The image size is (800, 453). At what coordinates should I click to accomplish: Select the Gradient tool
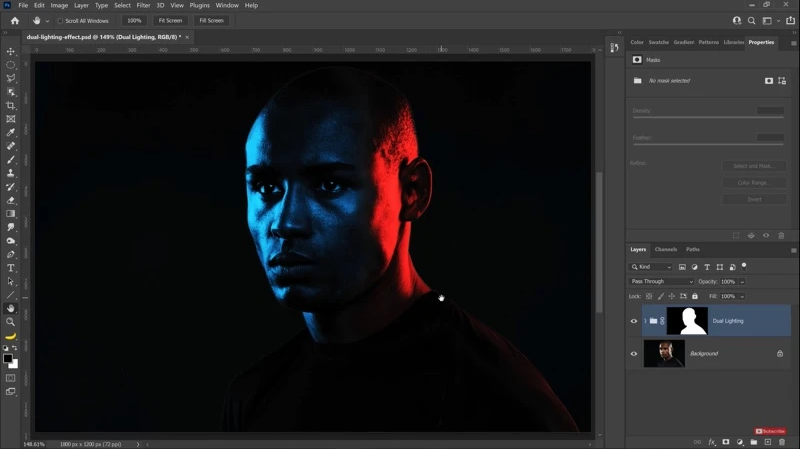[11, 214]
